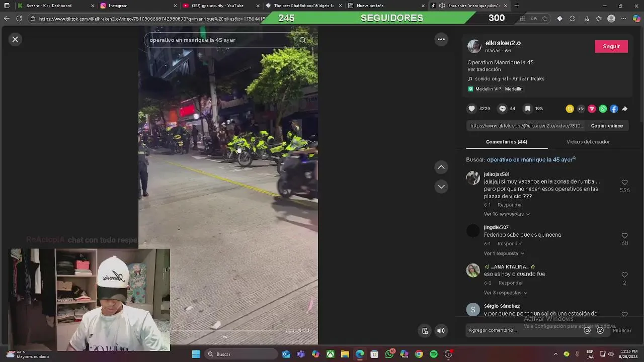Open browser extensions puzzle icon
Image resolution: width=644 pixels, height=362 pixels.
coord(572,19)
